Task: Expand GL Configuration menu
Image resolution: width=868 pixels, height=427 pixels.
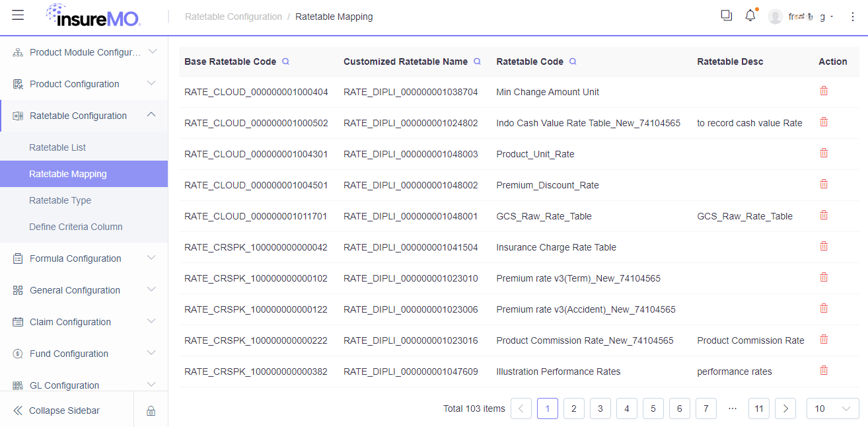Action: 151,384
